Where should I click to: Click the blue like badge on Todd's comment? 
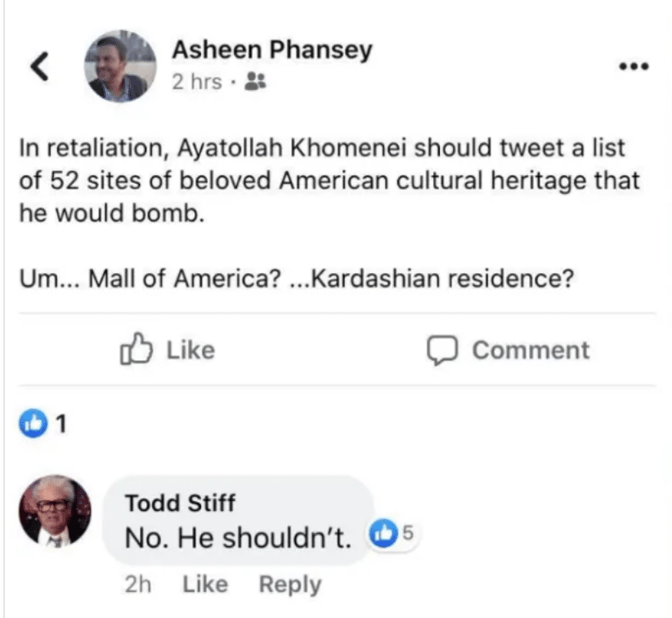(x=382, y=535)
